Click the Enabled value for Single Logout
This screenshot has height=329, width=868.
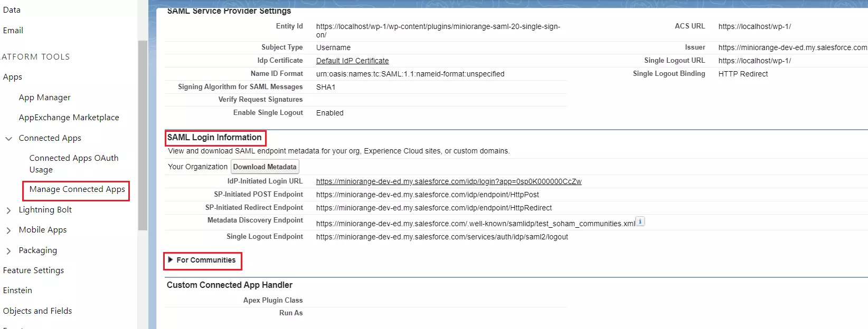330,113
